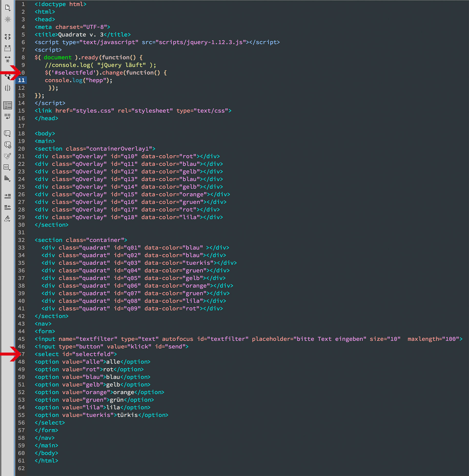Click the 'section class="container"' line
Viewport: 469px width, 476px height.
tap(81, 240)
